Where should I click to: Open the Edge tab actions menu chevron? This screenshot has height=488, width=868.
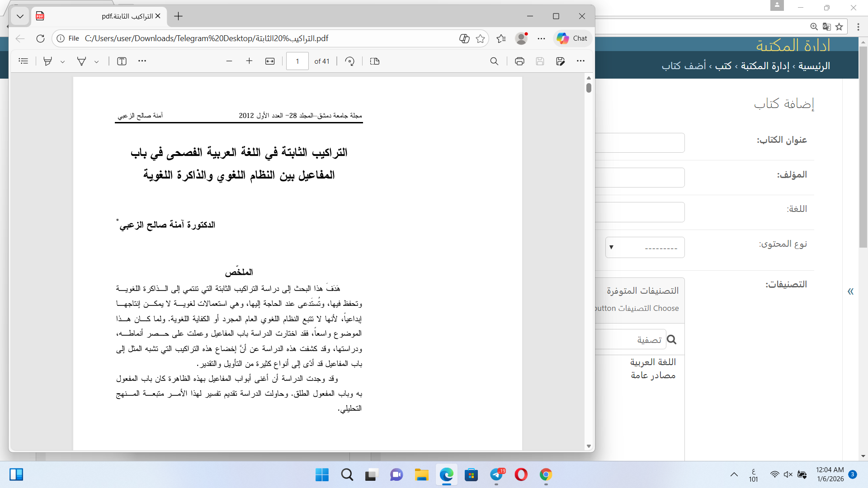pyautogui.click(x=20, y=16)
